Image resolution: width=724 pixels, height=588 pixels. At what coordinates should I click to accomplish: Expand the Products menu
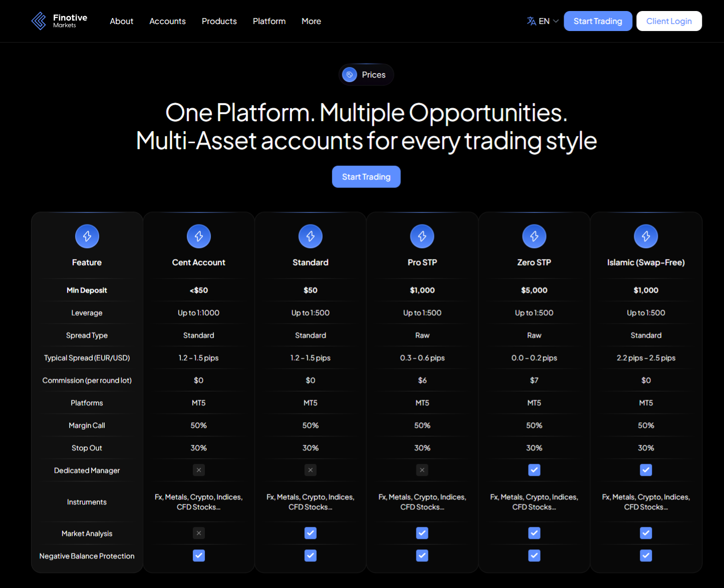pyautogui.click(x=219, y=21)
